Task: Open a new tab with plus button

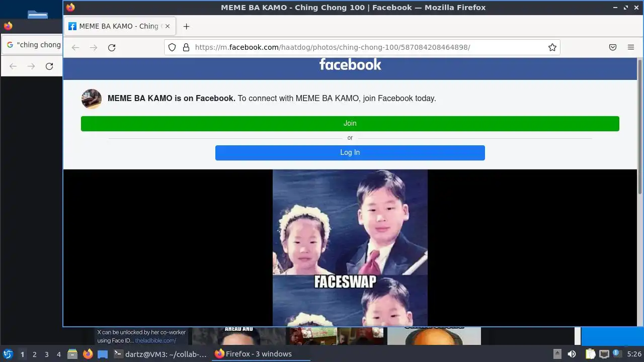Action: 186,26
